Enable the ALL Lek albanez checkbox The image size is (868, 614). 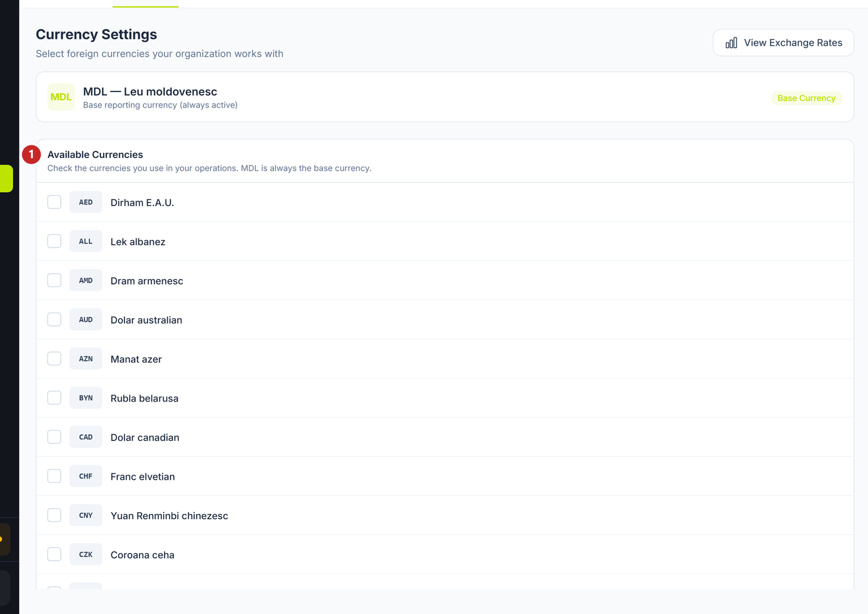click(54, 241)
